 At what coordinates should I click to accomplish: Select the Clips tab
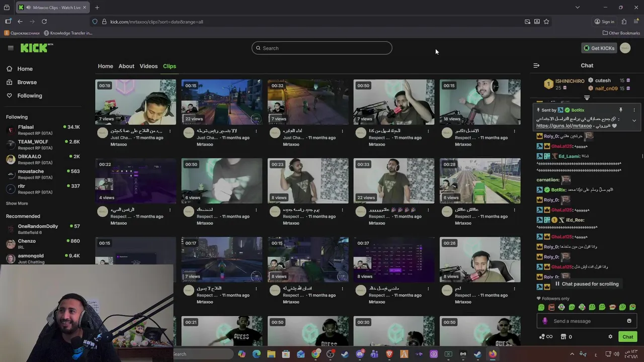[170, 66]
